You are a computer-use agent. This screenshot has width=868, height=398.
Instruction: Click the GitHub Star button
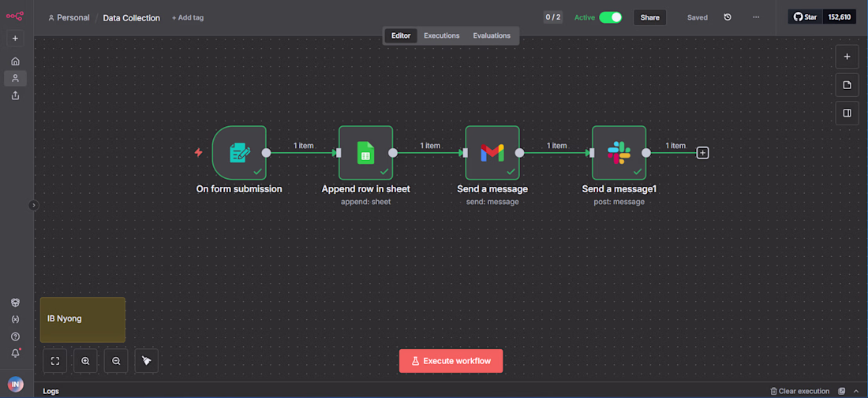click(806, 17)
